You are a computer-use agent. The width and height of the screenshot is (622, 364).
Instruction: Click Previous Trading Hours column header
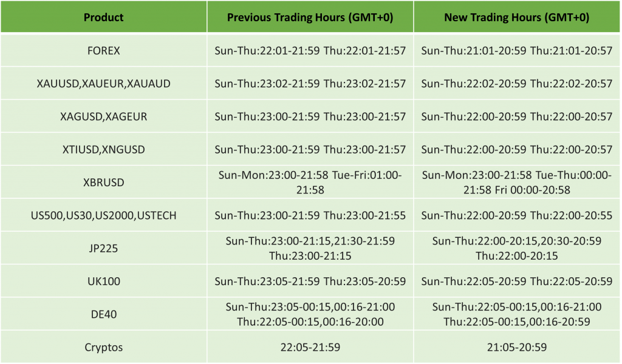(310, 18)
